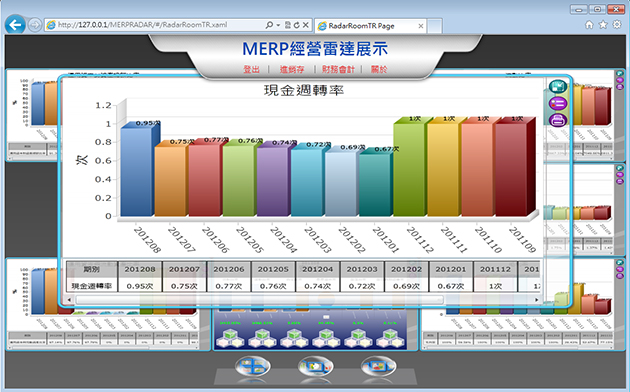630x392 pixels.
Task: Click table scrollbar right arrow
Action: pyautogui.click(x=536, y=300)
